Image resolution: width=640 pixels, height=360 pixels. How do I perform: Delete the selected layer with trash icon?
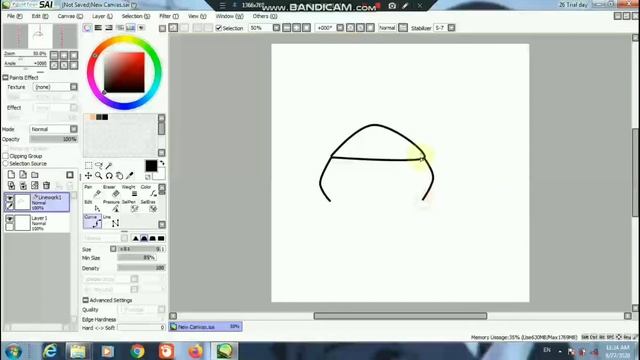pos(47,185)
